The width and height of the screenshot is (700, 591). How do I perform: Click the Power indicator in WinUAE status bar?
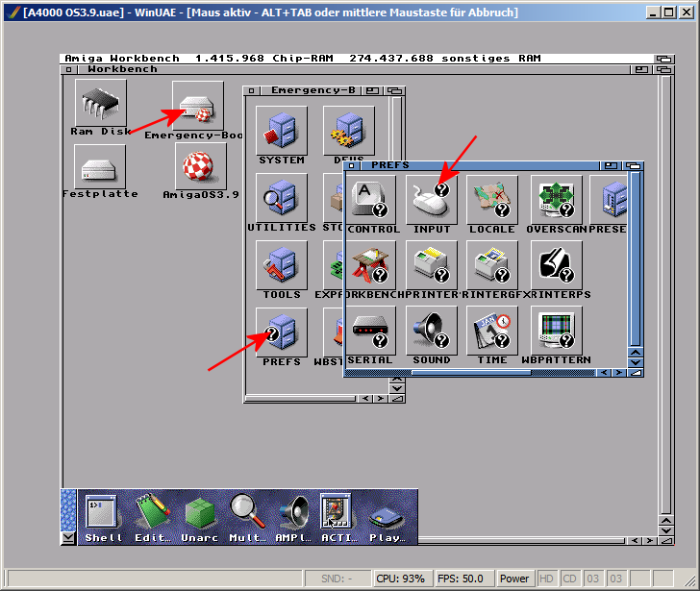click(x=513, y=579)
